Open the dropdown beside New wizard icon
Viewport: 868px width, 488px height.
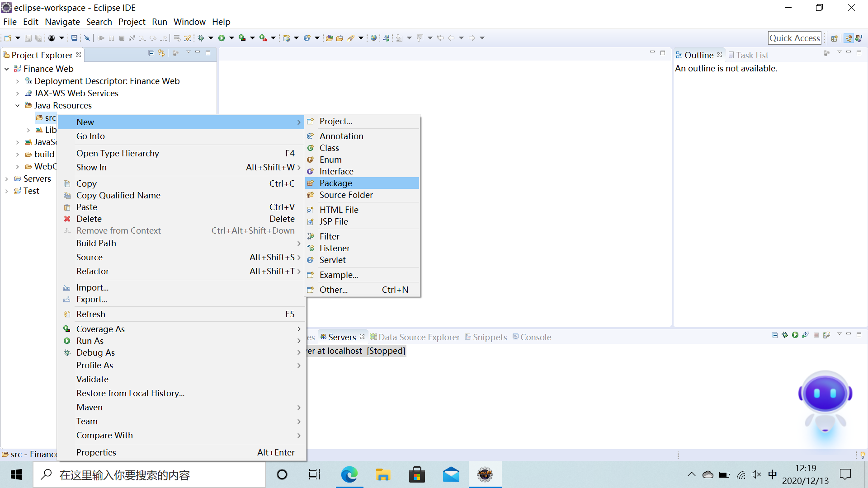click(x=18, y=38)
